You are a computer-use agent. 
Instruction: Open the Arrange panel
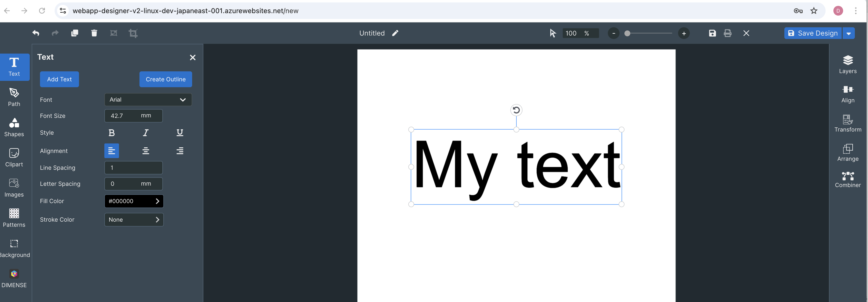pyautogui.click(x=848, y=152)
